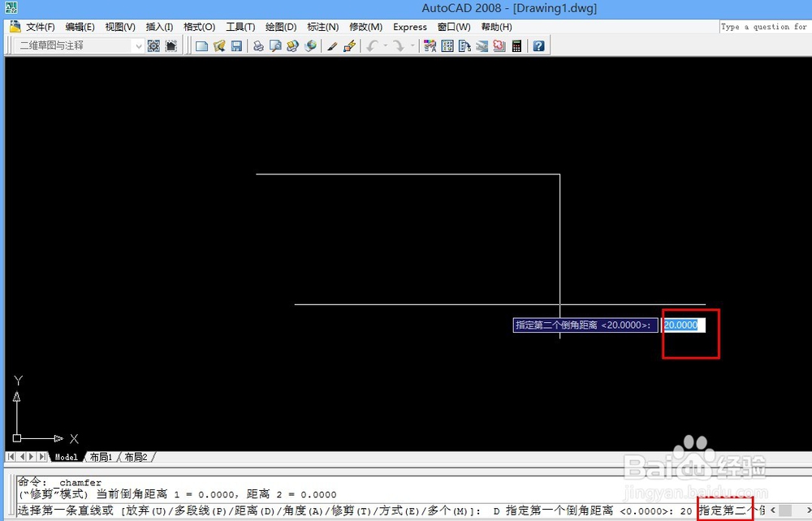Click the previous layout tab arrow
The height and width of the screenshot is (521, 812).
tap(22, 457)
